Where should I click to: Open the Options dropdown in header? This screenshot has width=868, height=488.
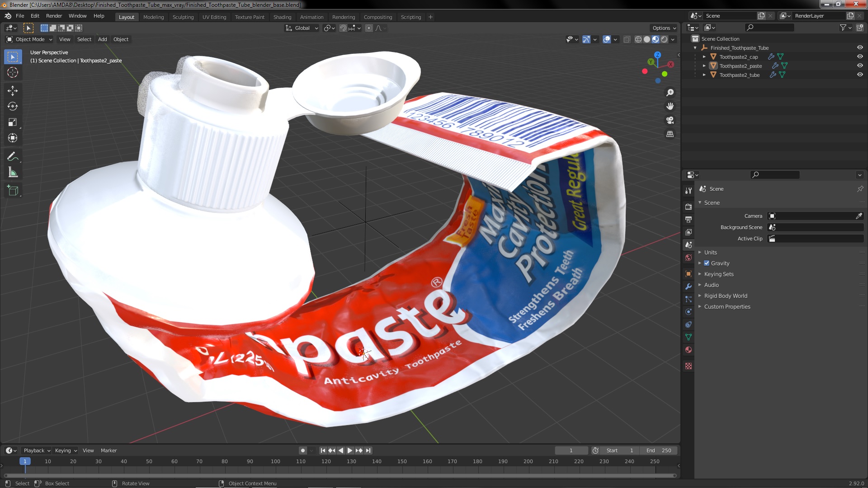(664, 28)
